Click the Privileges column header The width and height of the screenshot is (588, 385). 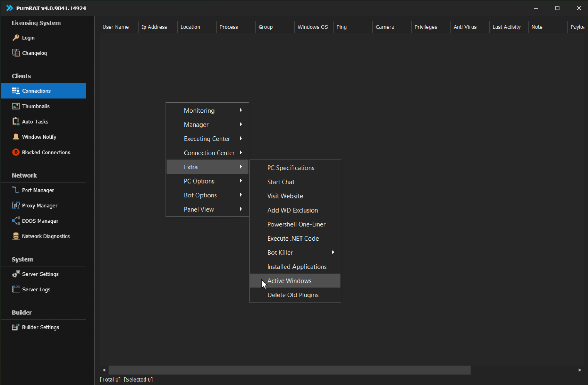tap(431, 27)
